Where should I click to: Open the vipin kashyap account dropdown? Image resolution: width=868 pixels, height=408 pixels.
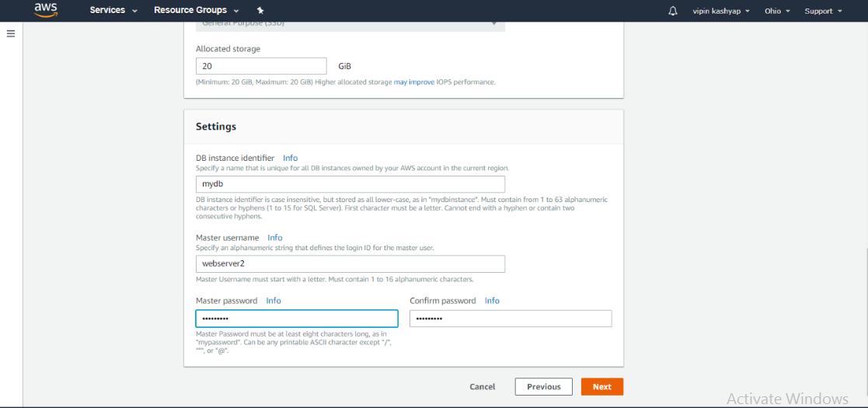[721, 11]
